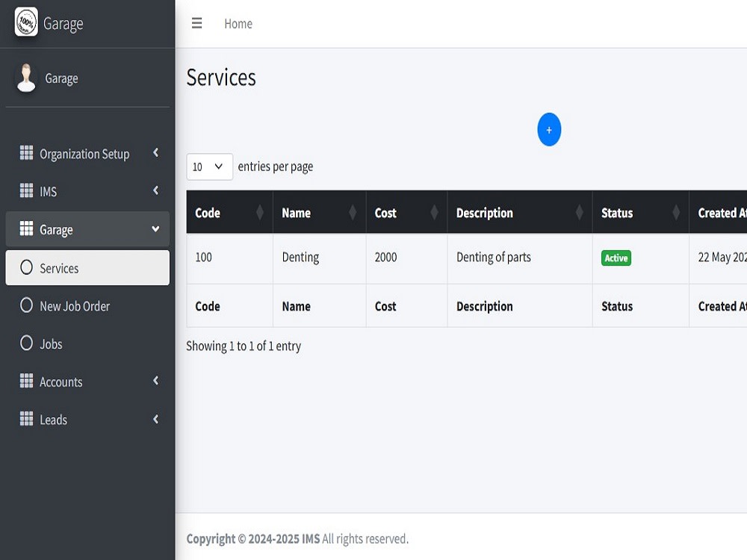
Task: Expand the Leads menu chevron
Action: click(155, 419)
